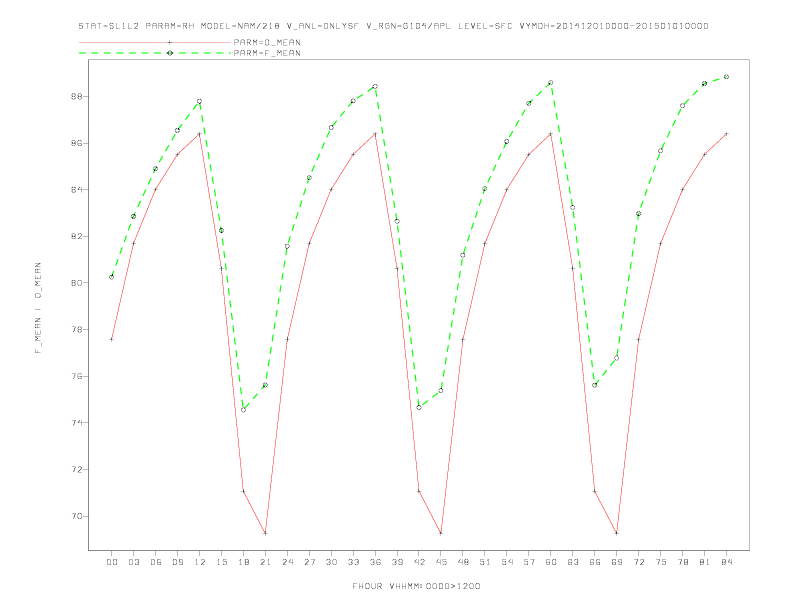792x612 pixels.
Task: Click x-axis tick label 81
Action: coord(705,562)
